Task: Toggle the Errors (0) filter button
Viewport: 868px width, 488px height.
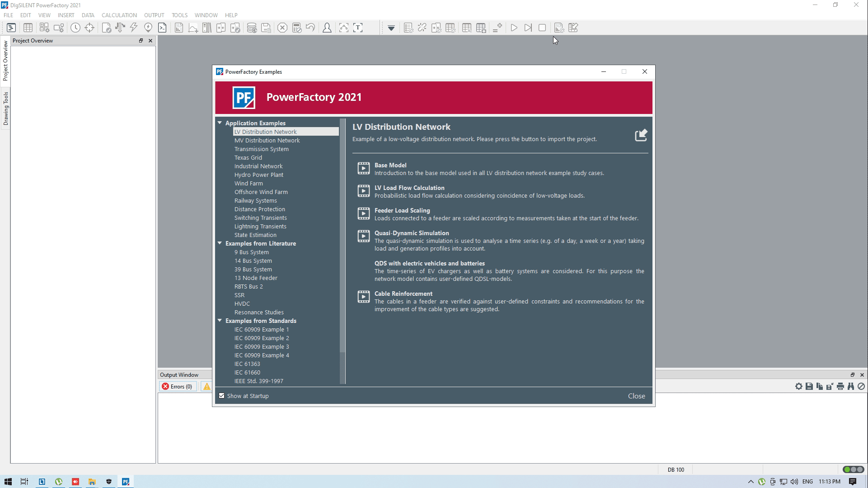Action: [x=178, y=387]
